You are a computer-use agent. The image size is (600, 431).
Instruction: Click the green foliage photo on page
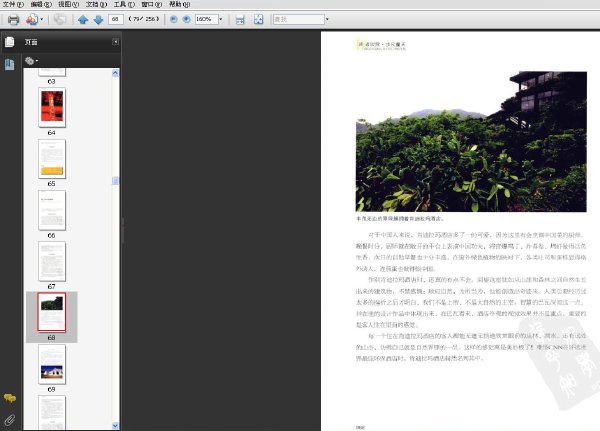[471, 142]
